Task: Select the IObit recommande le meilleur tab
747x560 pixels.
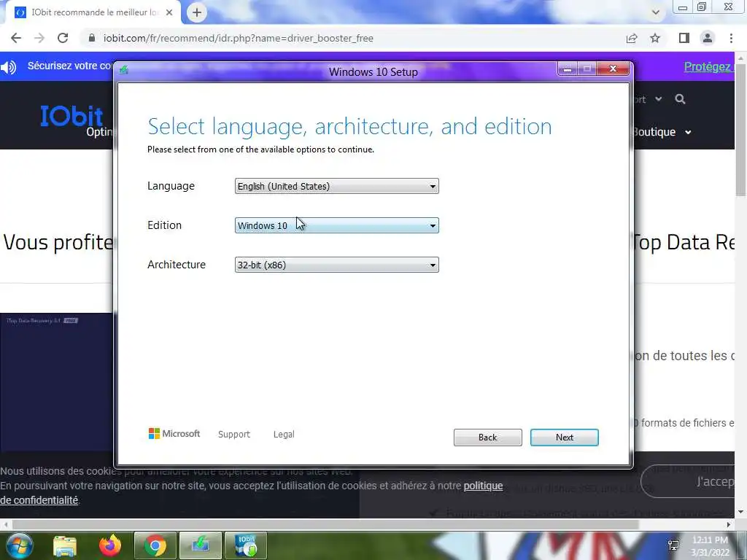Action: tap(94, 12)
